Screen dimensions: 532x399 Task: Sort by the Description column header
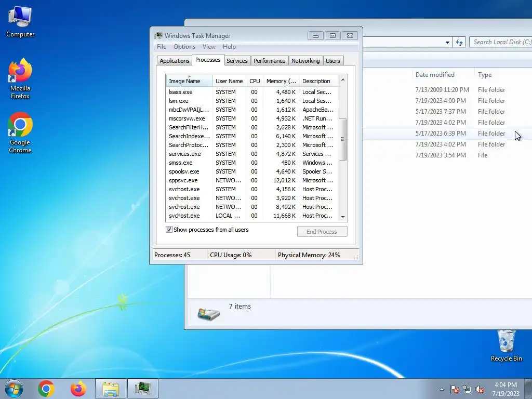pos(318,81)
